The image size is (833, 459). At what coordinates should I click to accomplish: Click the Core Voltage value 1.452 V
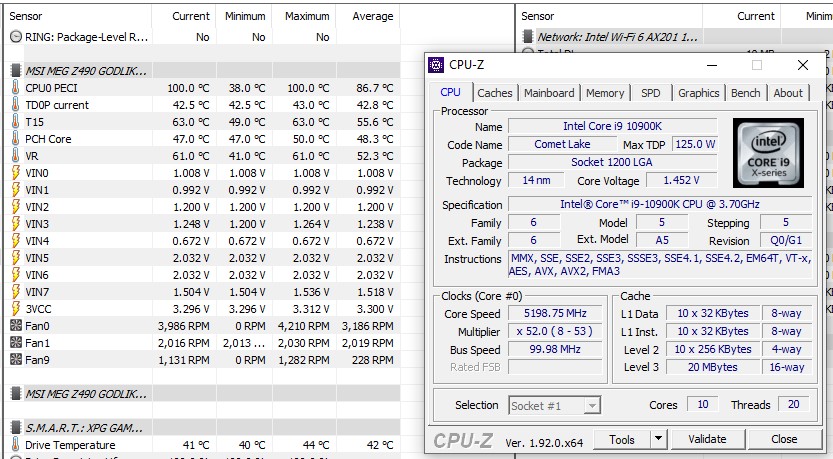[x=681, y=180]
